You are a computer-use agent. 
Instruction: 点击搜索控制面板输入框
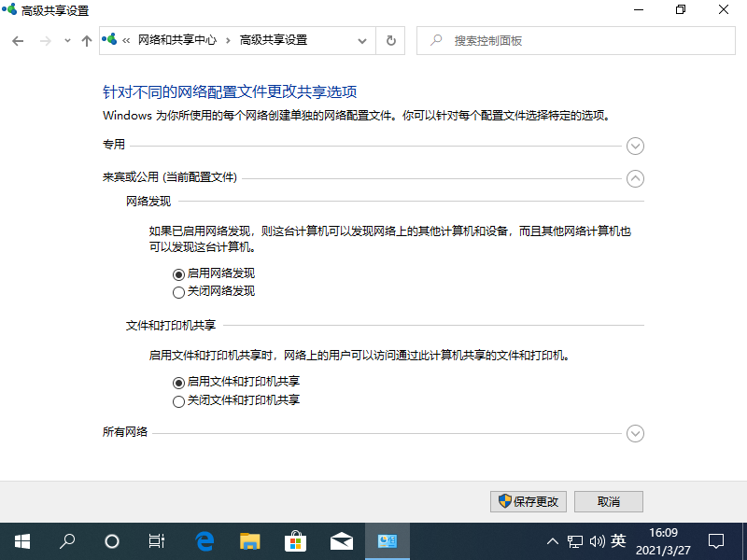[x=575, y=40]
